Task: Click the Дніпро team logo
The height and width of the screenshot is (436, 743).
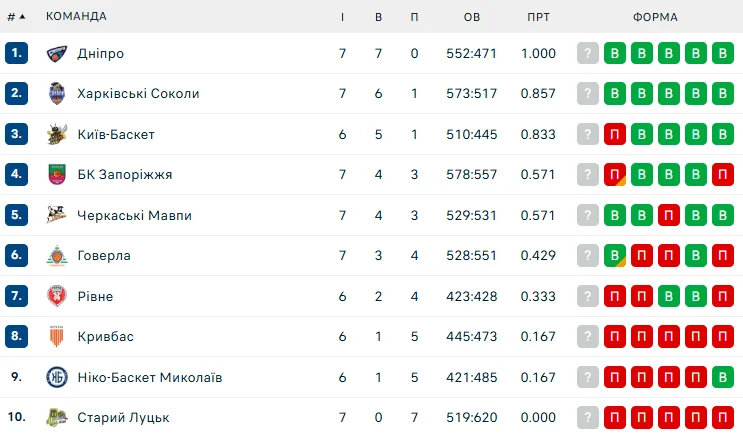Action: [x=56, y=53]
